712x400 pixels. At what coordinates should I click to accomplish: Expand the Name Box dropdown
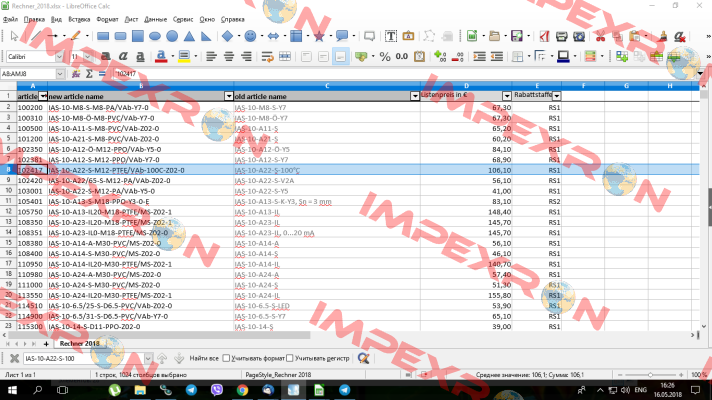pyautogui.click(x=60, y=74)
